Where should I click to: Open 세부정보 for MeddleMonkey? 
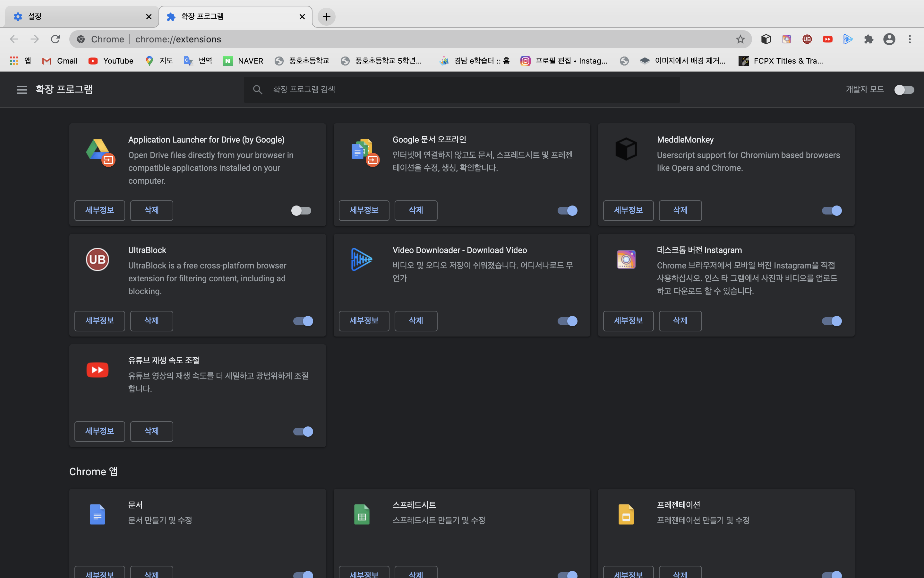coord(629,211)
